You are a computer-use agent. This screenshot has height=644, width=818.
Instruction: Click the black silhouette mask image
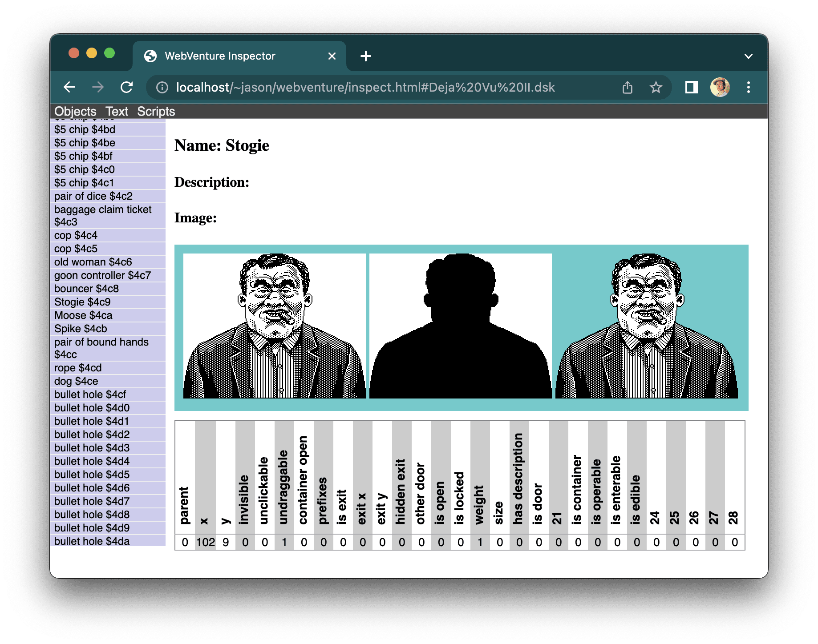[x=461, y=326]
